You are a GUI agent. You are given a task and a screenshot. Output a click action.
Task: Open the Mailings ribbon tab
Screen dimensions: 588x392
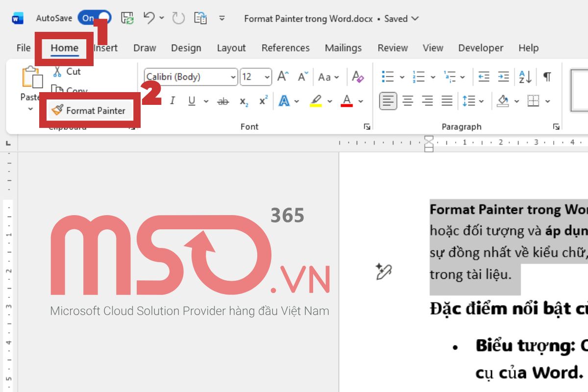pos(343,48)
